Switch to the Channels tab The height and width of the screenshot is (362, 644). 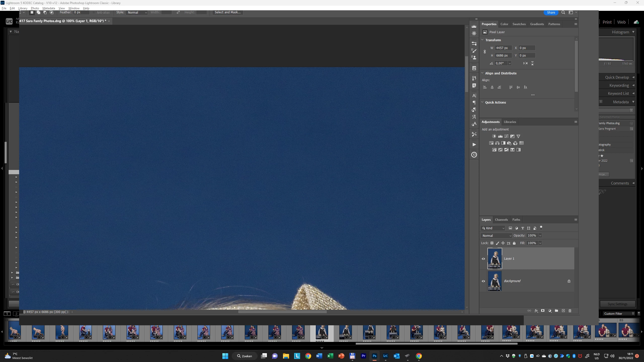501,220
